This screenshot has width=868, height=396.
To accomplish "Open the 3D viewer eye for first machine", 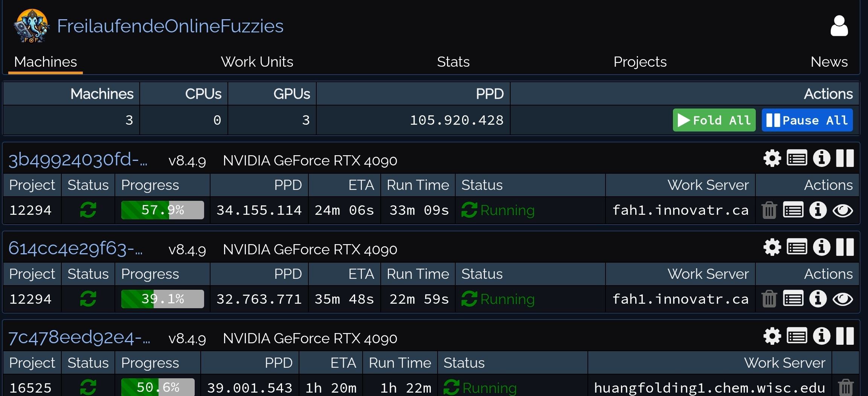I will [843, 210].
